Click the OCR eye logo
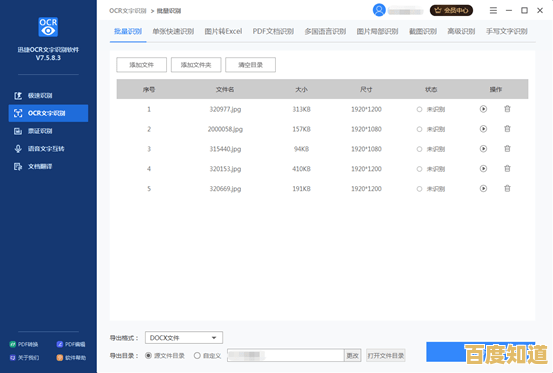The width and height of the screenshot is (553, 373). (x=48, y=27)
